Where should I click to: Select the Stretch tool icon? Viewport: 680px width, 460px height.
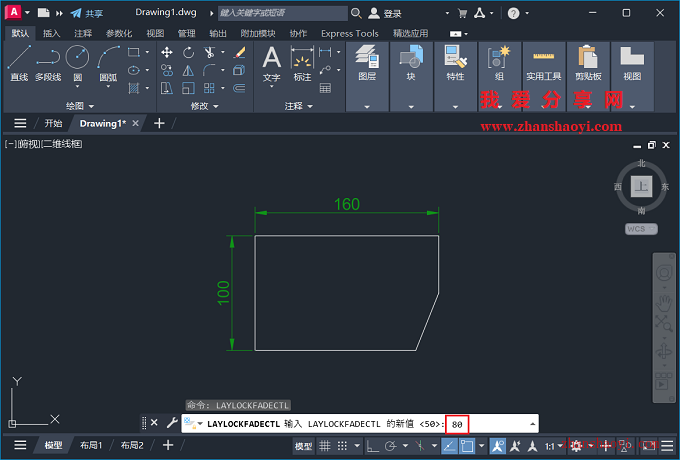[167, 88]
